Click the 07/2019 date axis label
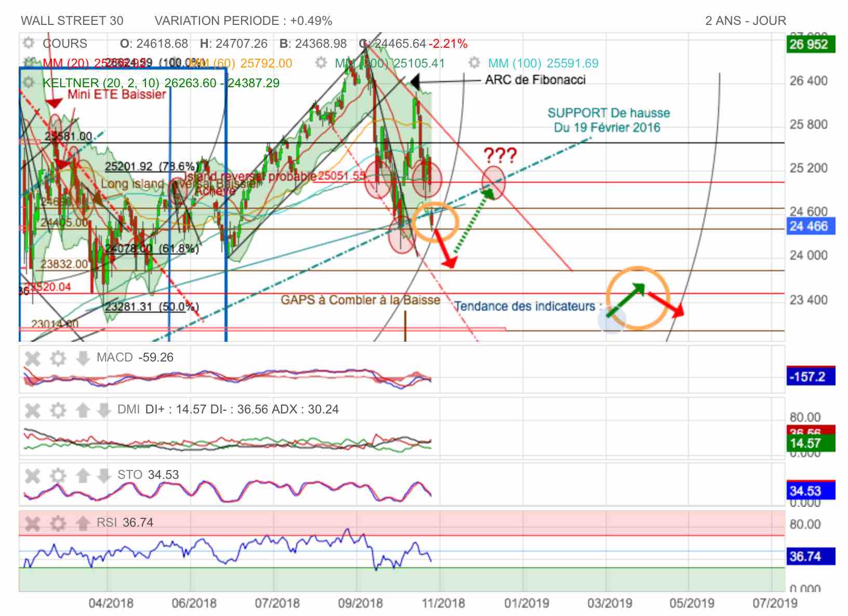This screenshot has height=616, width=848. tap(775, 604)
